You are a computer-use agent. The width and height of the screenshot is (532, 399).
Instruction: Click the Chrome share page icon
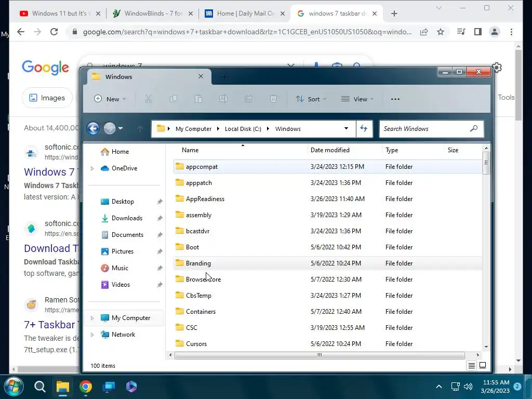(x=424, y=32)
